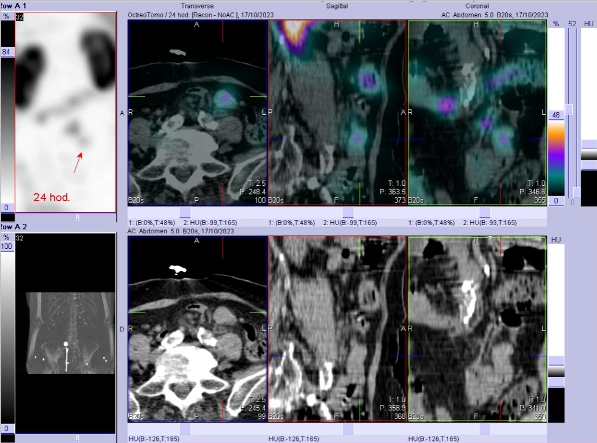Click the 'Row A 2' label
The height and width of the screenshot is (443, 597).
13,227
